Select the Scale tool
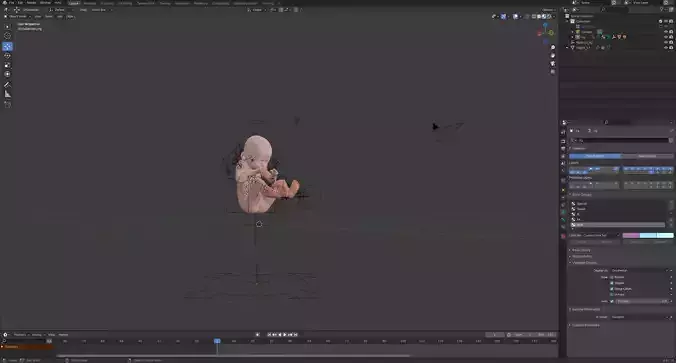This screenshot has height=363, width=676. pos(7,65)
